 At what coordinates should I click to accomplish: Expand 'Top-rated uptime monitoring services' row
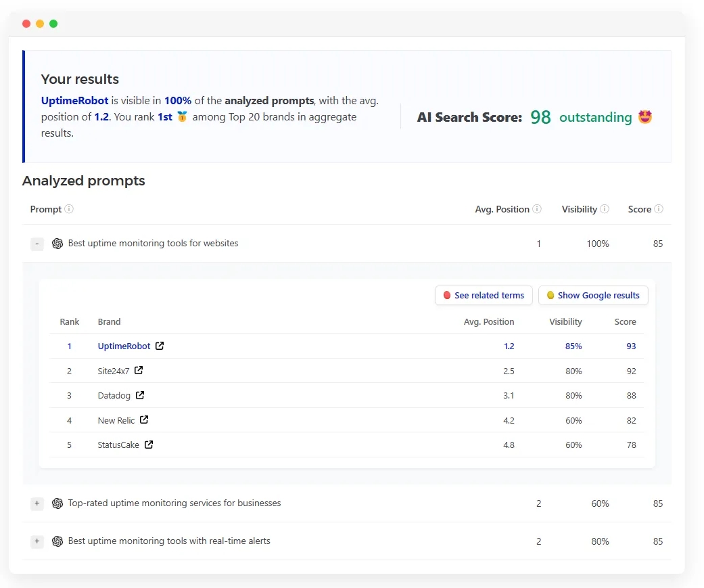(x=37, y=503)
